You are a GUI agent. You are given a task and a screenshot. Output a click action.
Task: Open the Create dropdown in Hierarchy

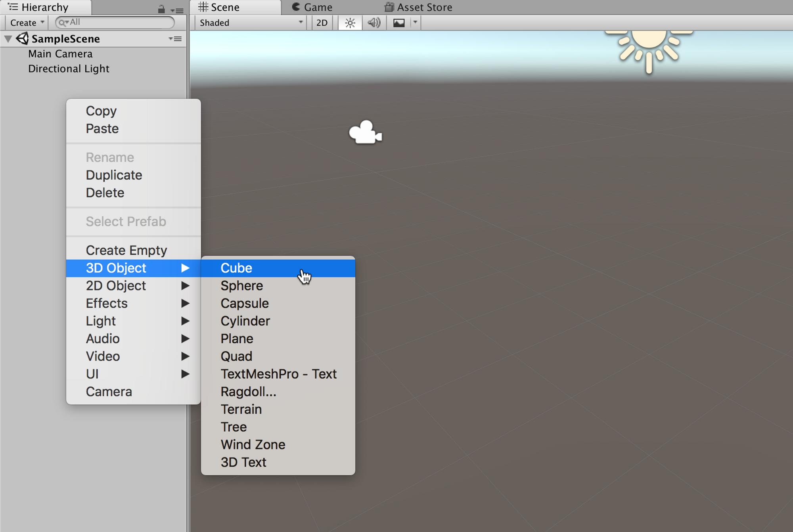click(x=27, y=23)
